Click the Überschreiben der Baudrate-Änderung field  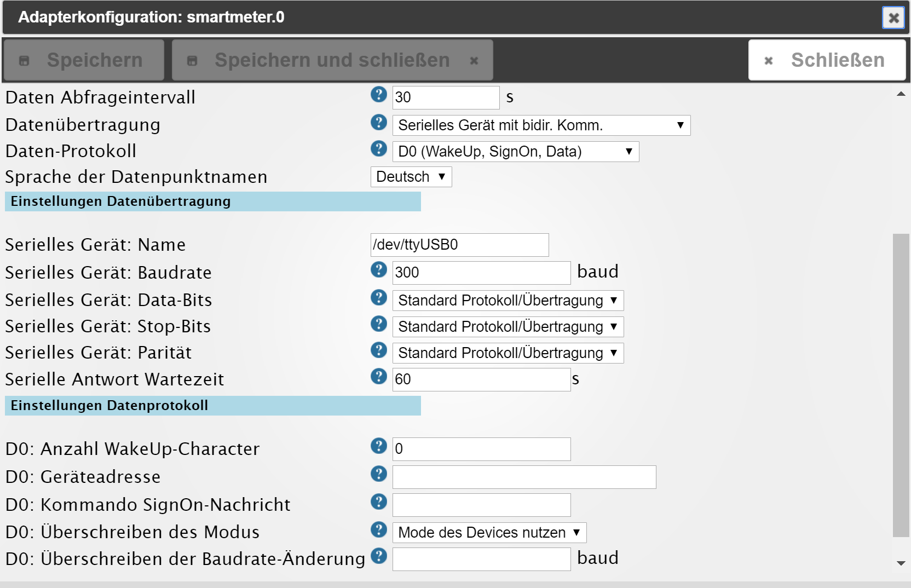point(481,559)
